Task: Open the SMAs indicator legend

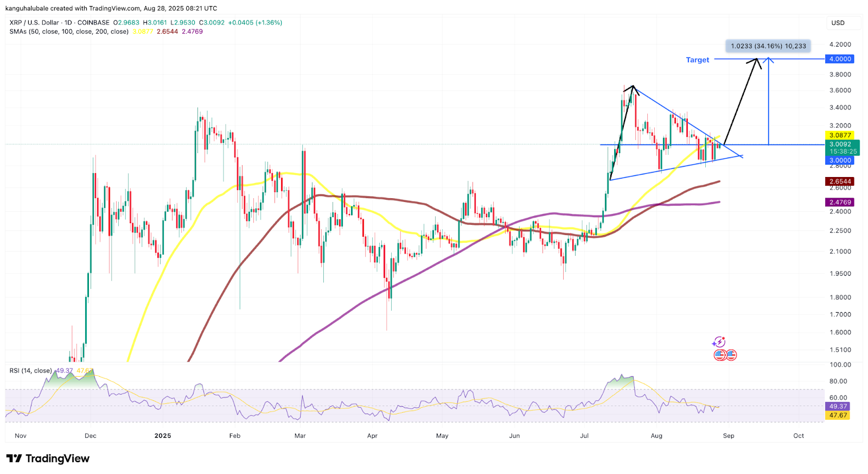Action: pyautogui.click(x=69, y=31)
